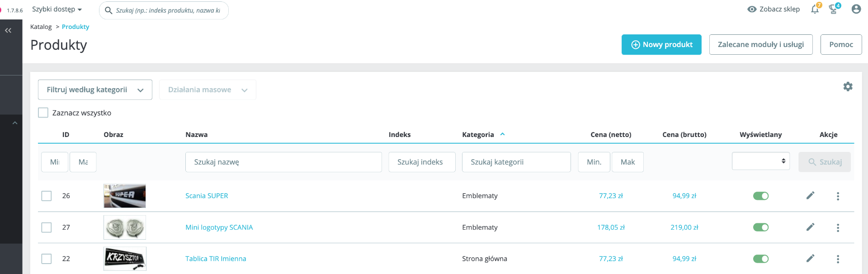Click the Tablica TIR Imienna thumbnail
Screen dimensions: 868x274
[x=125, y=258]
